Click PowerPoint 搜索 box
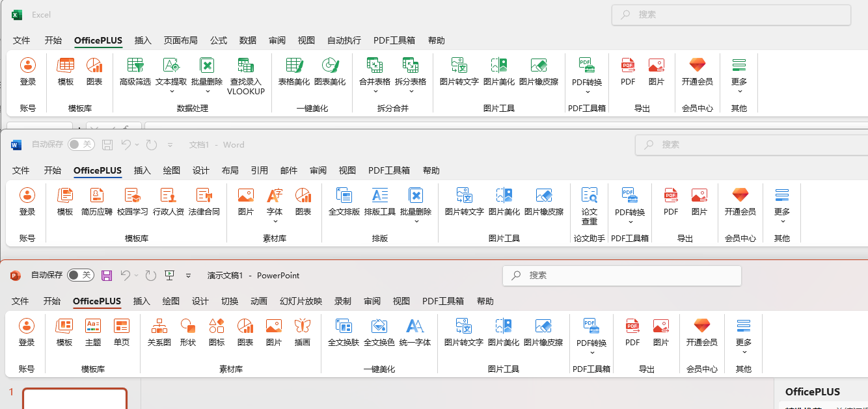The width and height of the screenshot is (868, 409). point(622,276)
